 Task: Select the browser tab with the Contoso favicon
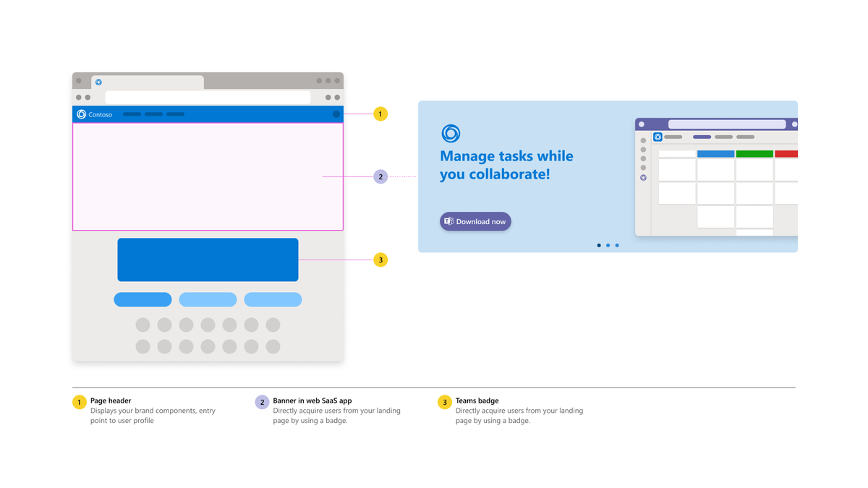point(148,82)
